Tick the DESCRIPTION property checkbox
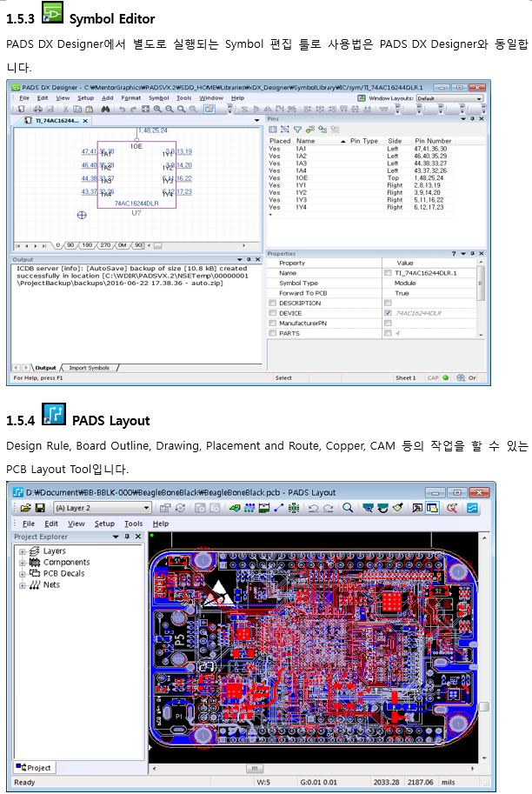 point(273,303)
